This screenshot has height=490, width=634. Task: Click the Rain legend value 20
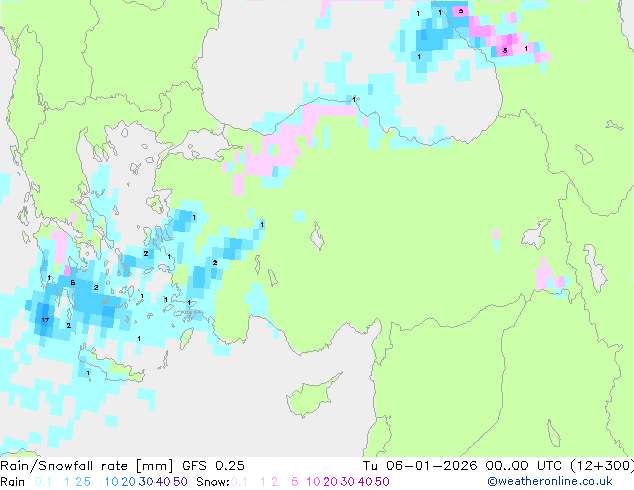click(128, 482)
